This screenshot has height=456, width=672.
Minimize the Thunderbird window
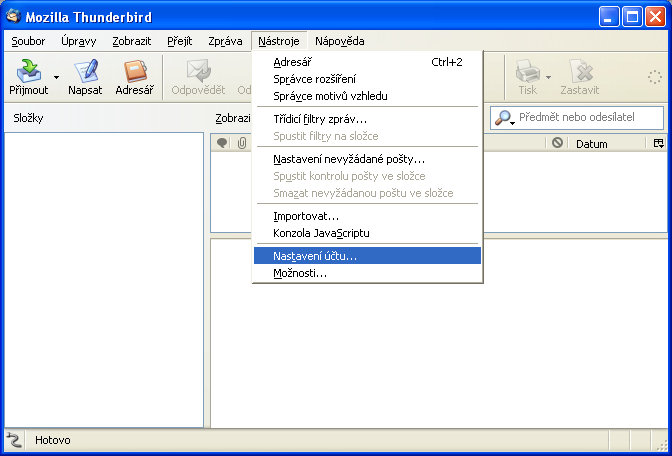coord(609,17)
